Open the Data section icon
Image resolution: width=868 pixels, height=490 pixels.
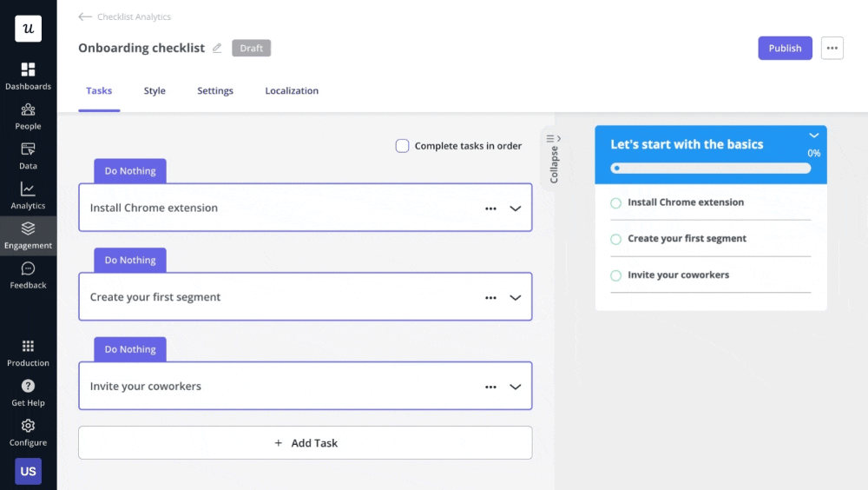(28, 149)
